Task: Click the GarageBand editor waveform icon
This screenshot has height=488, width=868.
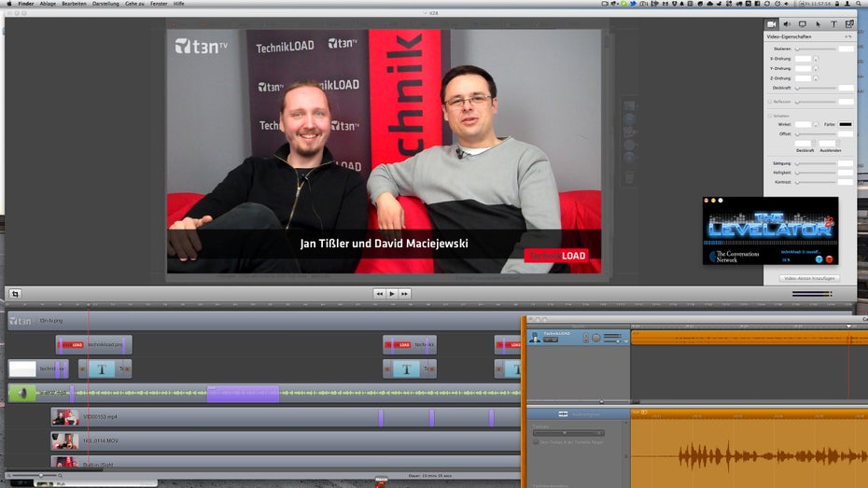Action: pos(563,414)
